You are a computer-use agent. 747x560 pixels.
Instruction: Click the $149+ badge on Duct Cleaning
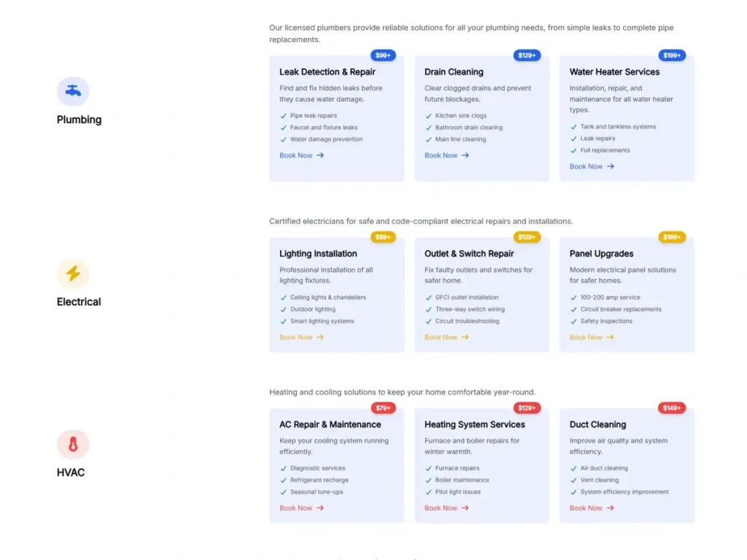click(671, 408)
